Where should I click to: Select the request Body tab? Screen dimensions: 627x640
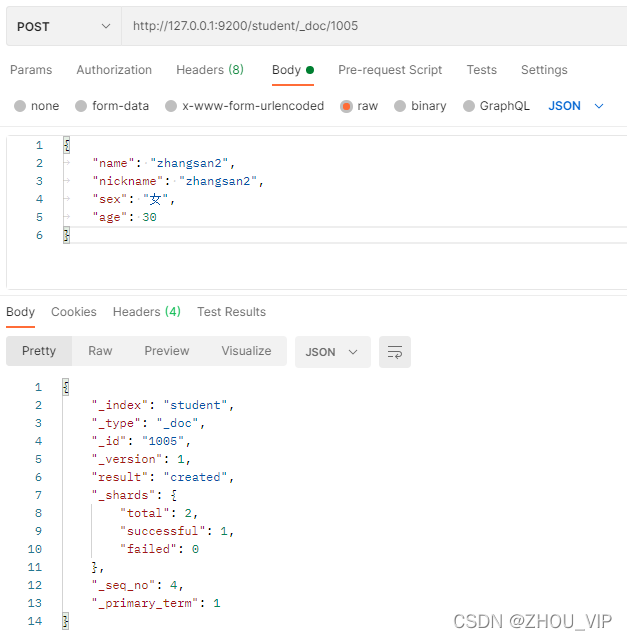293,70
